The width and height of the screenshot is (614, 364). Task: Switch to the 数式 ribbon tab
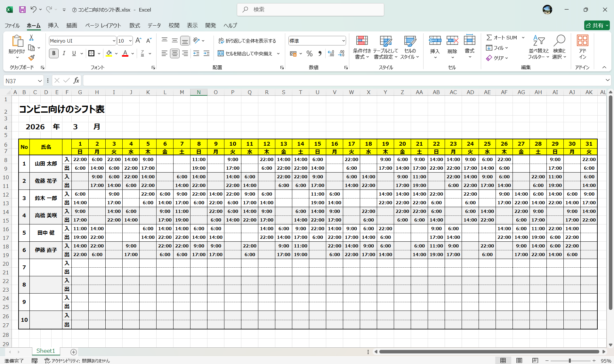click(134, 25)
